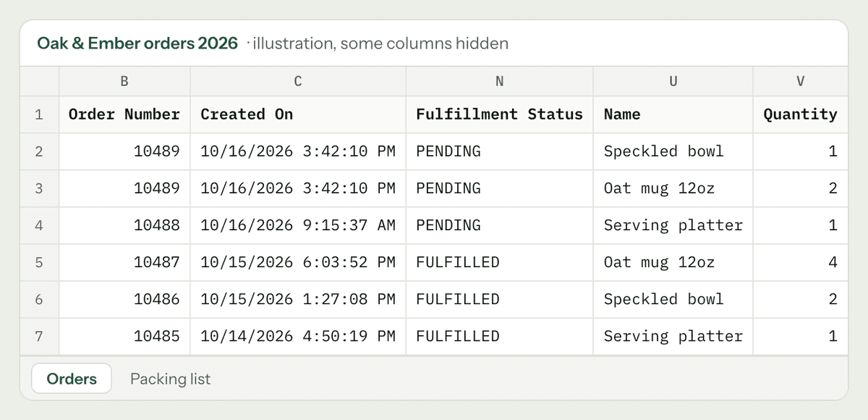868x420 pixels.
Task: Select the date cell "10/15/2026 1:27:08 PM"
Action: (x=298, y=299)
